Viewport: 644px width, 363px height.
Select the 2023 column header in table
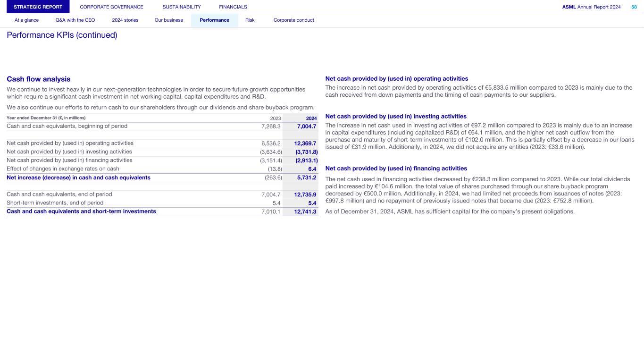coord(275,118)
